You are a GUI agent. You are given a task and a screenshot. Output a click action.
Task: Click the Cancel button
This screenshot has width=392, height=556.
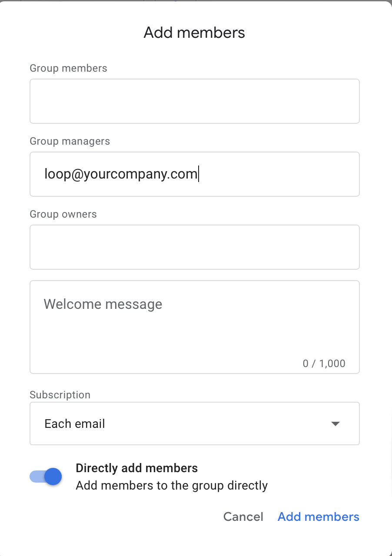pos(243,516)
